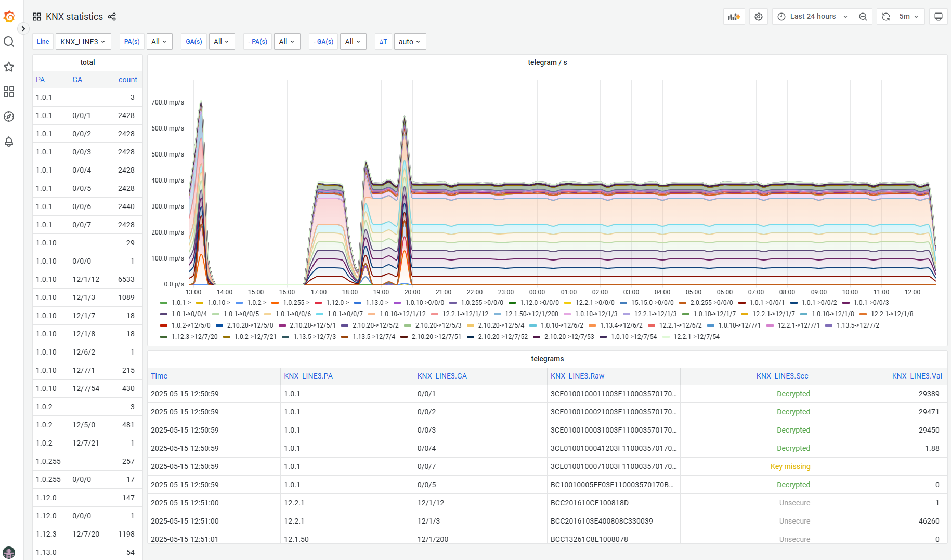Sort total table by count column

click(x=128, y=80)
